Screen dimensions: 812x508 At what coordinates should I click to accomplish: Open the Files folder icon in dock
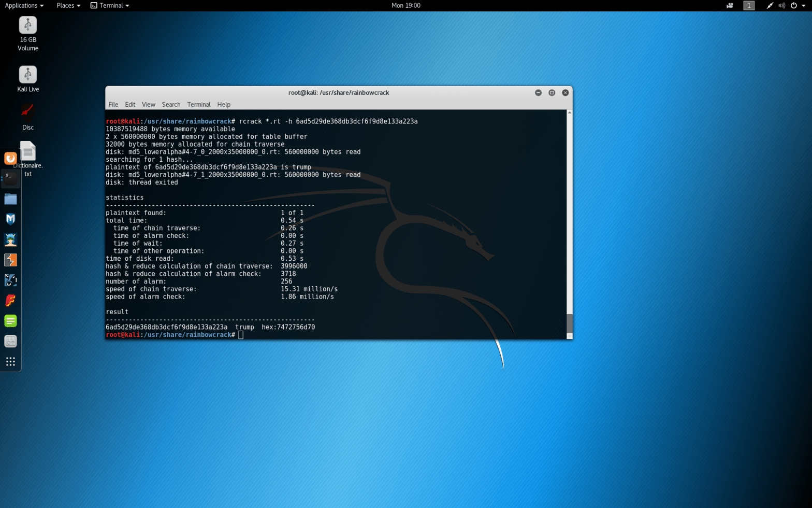click(x=10, y=199)
